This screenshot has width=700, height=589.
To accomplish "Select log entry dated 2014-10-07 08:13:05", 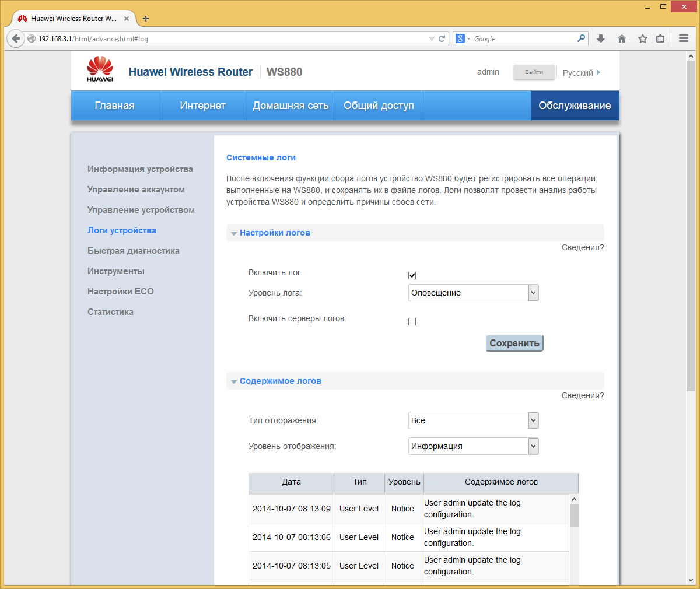I will (409, 566).
